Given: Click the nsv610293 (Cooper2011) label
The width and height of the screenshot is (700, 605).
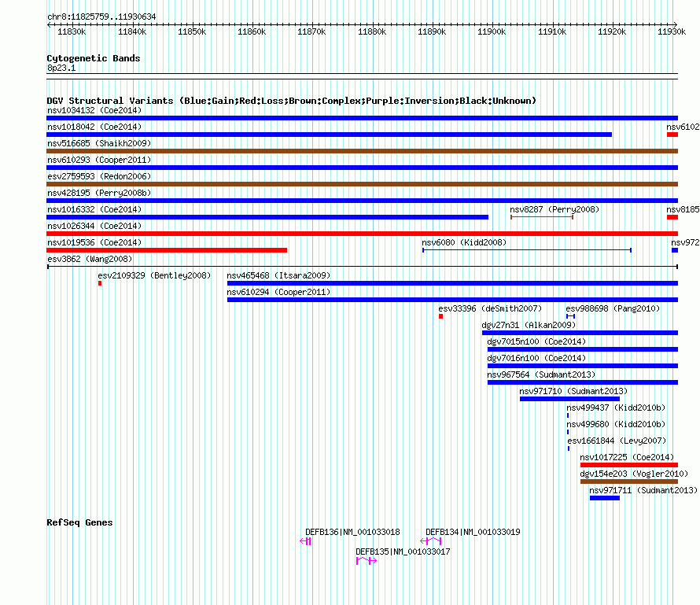Looking at the screenshot, I should [x=99, y=160].
